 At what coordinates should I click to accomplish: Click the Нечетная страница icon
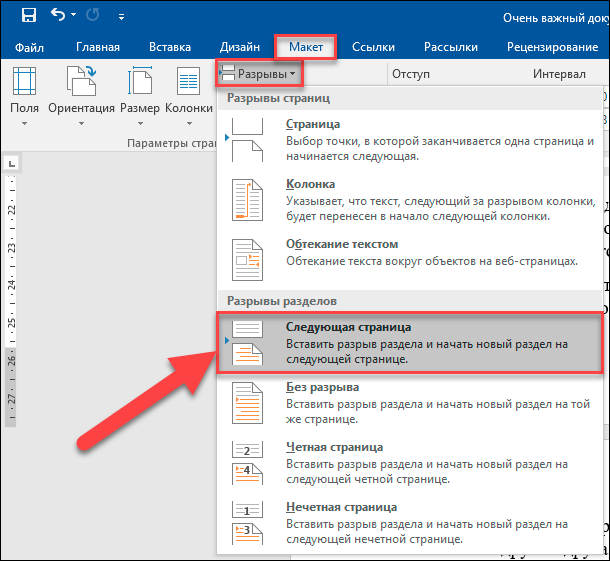click(x=247, y=523)
